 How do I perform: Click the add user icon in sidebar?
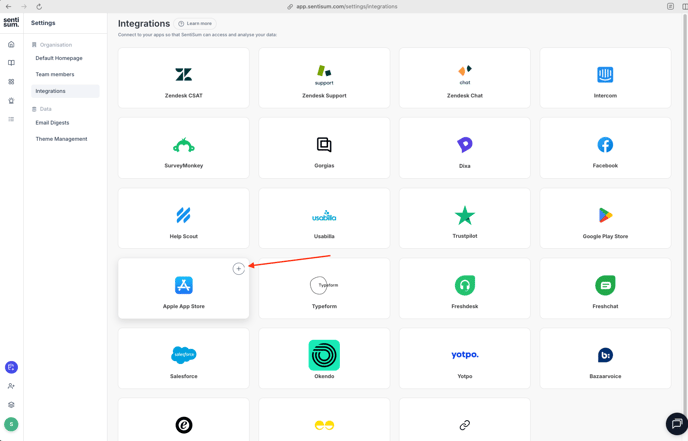click(11, 386)
